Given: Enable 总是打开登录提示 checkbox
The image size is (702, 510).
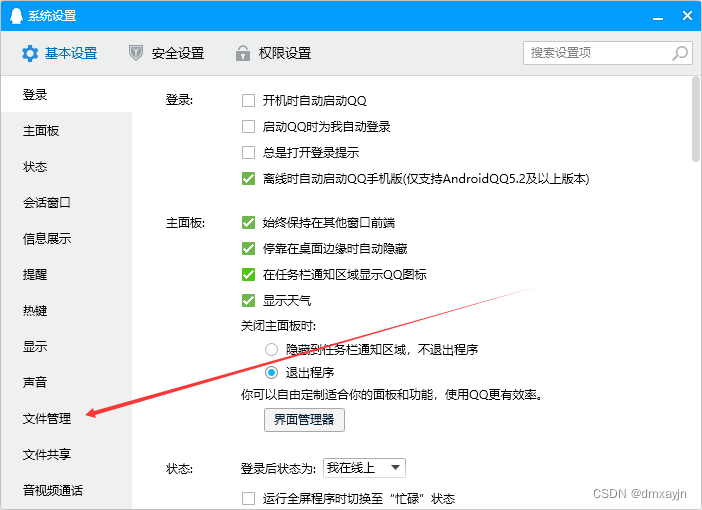Looking at the screenshot, I should click(248, 152).
